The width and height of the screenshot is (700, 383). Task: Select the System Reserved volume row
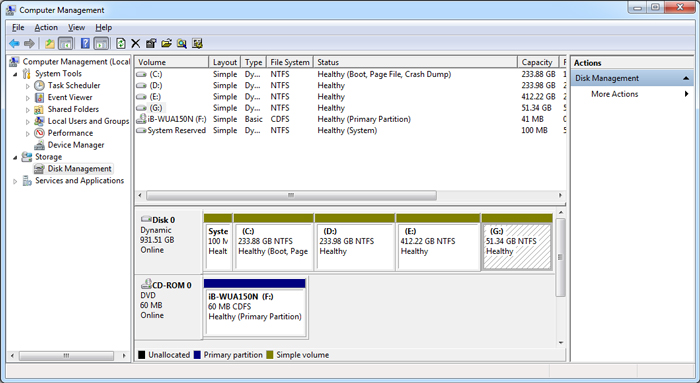click(351, 130)
